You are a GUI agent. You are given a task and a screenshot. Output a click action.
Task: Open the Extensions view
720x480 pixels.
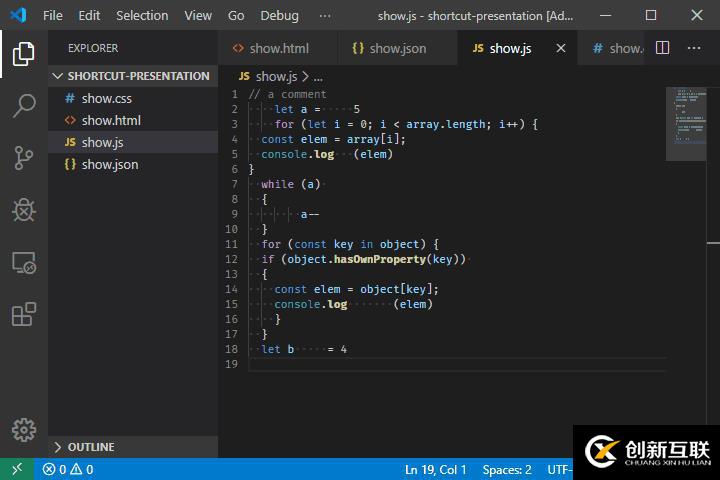click(23, 315)
